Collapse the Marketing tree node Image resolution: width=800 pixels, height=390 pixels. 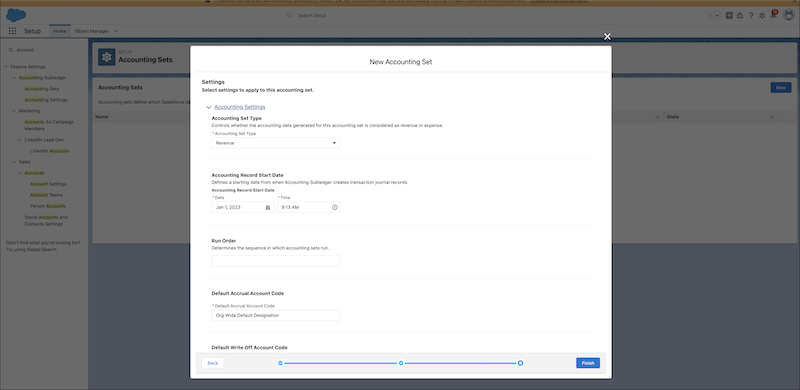(14, 111)
